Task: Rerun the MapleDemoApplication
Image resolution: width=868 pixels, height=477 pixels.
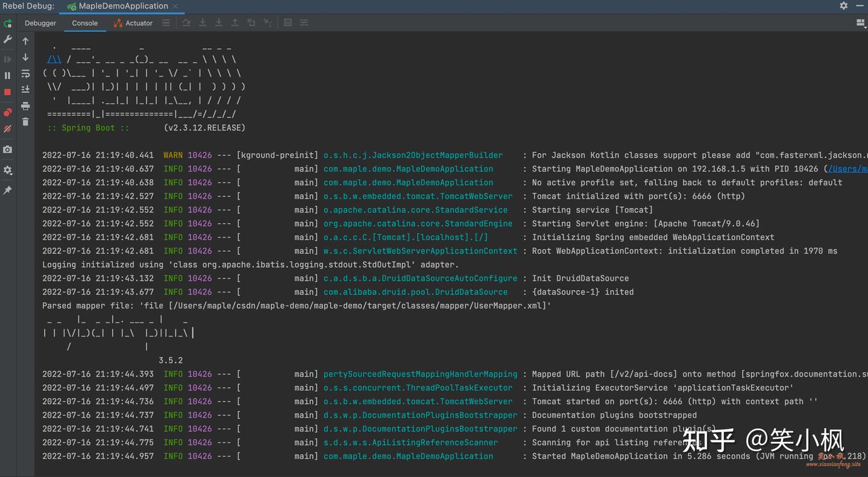Action: tap(8, 24)
